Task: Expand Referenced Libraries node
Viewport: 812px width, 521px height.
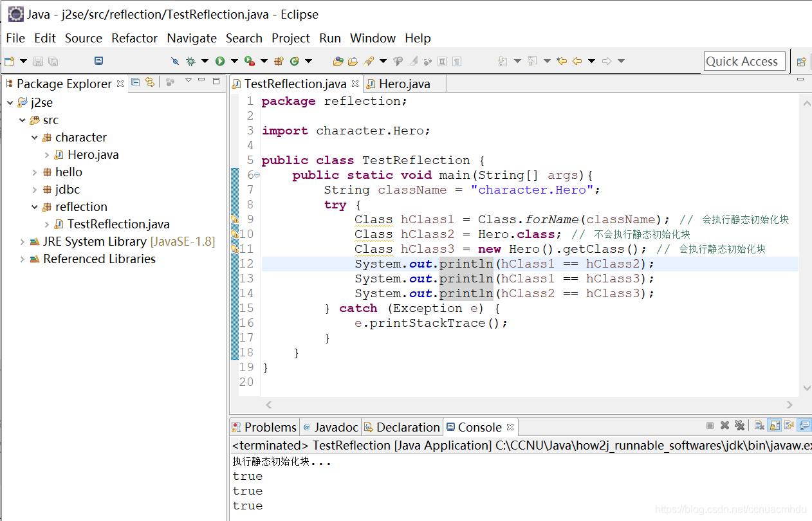Action: 23,259
